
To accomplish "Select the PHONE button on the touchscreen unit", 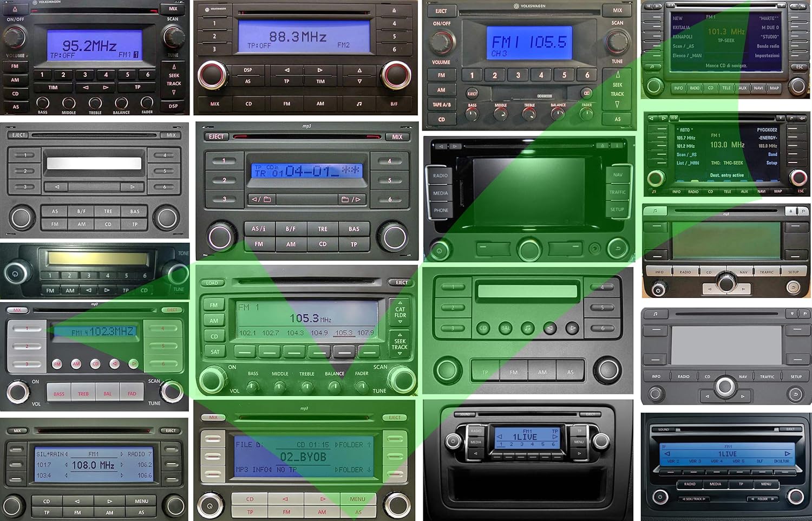I will pyautogui.click(x=441, y=210).
